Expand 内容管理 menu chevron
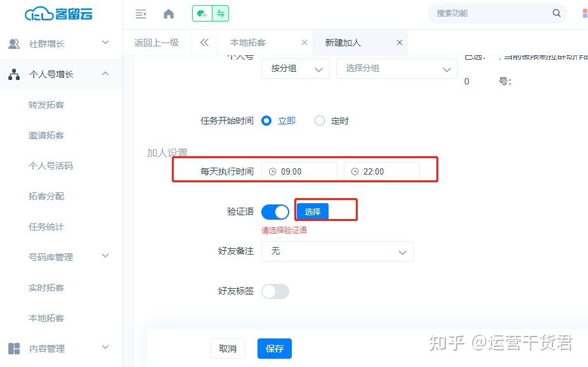This screenshot has width=588, height=367. click(105, 347)
